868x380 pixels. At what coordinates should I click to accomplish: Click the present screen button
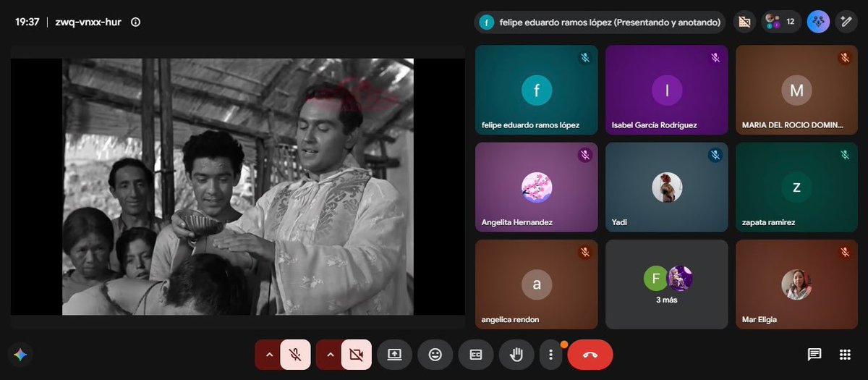394,355
